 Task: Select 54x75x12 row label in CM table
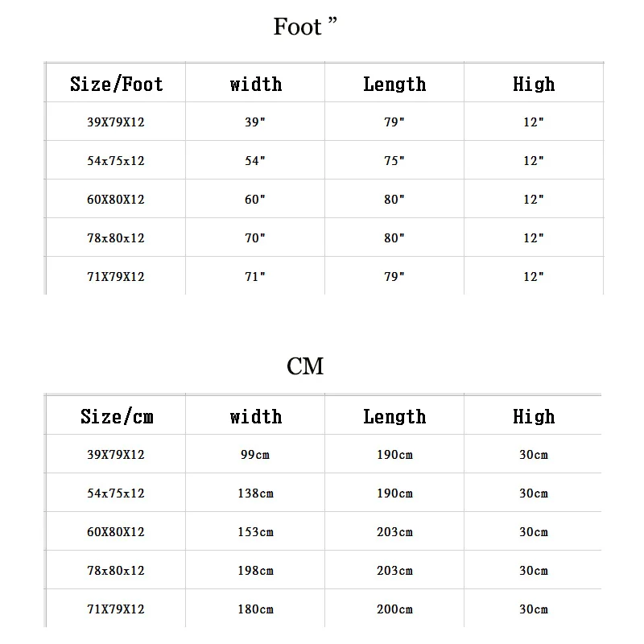tap(116, 493)
